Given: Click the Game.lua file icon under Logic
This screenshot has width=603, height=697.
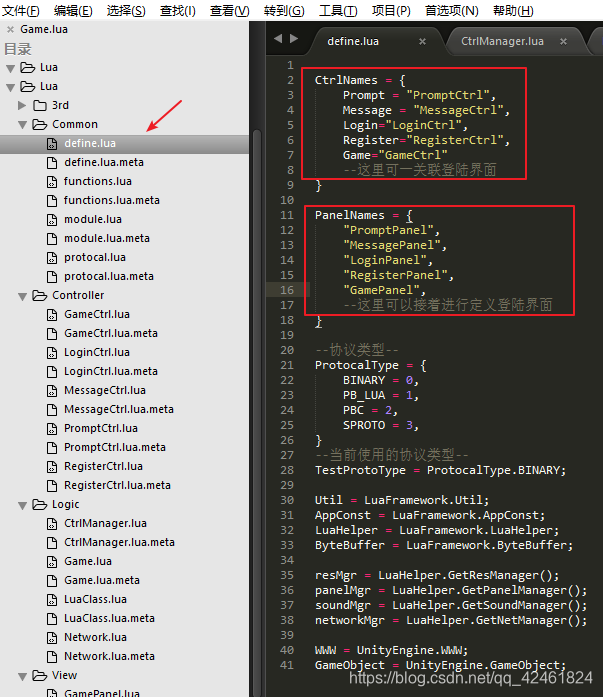Looking at the screenshot, I should pos(52,562).
